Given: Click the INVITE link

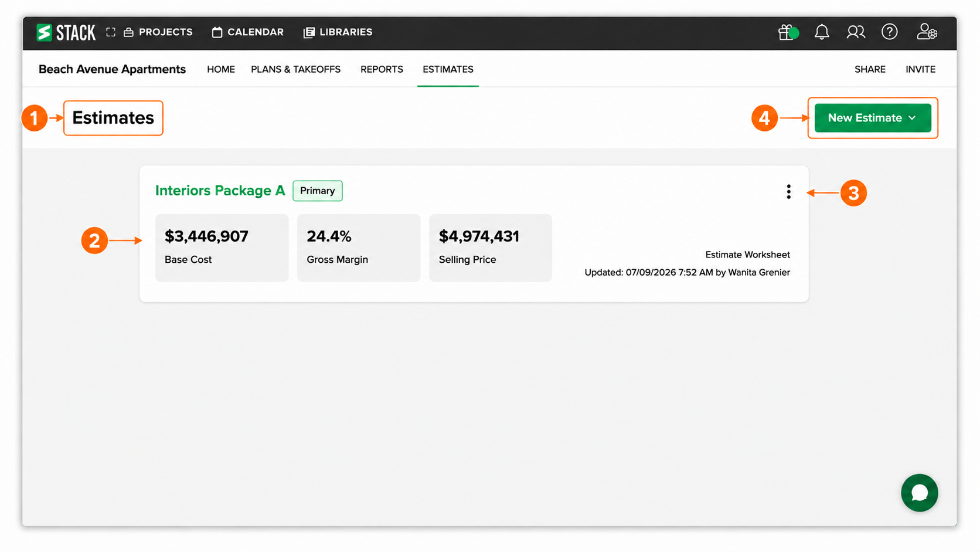Looking at the screenshot, I should tap(920, 69).
